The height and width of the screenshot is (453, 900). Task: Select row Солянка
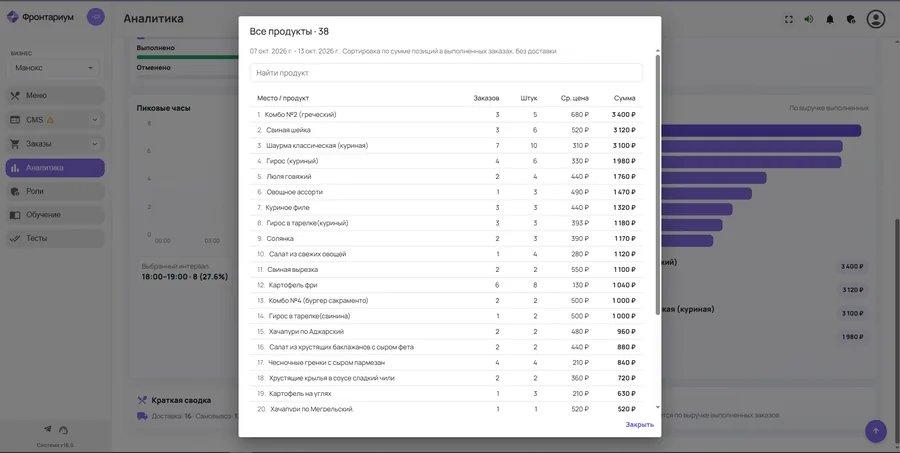click(447, 238)
